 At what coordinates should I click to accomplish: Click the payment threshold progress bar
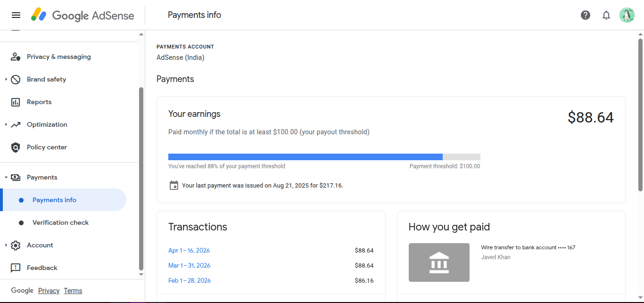[x=324, y=157]
